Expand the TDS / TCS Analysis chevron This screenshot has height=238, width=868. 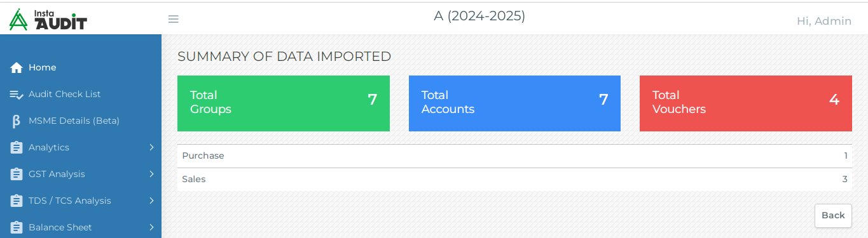point(152,201)
